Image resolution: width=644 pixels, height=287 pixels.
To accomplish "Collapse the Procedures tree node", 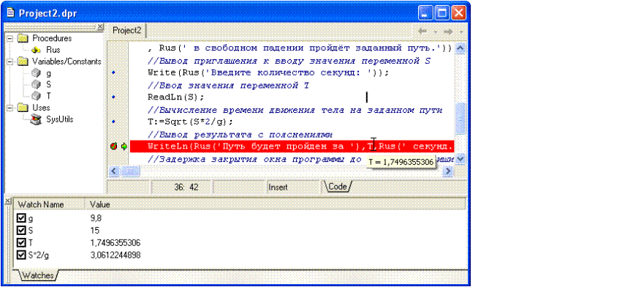I will pos(10,38).
